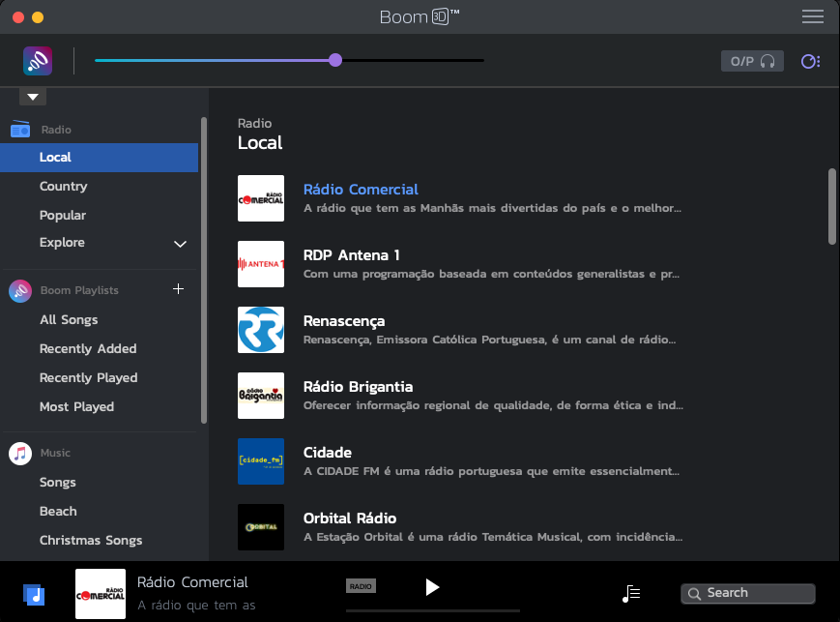Open the Recently Played playlist
This screenshot has height=622, width=840.
(x=88, y=378)
